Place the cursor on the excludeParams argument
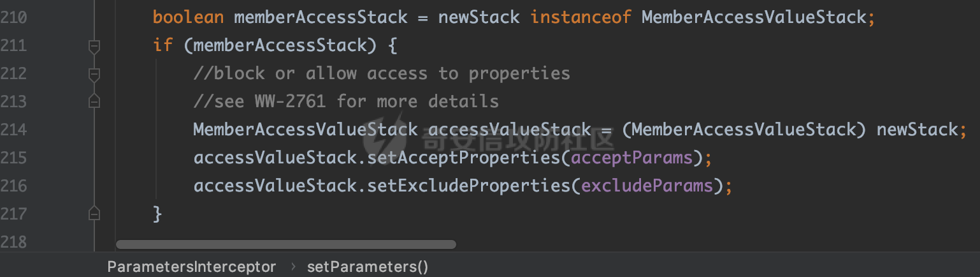Viewport: 980px width, 277px height. [x=647, y=186]
